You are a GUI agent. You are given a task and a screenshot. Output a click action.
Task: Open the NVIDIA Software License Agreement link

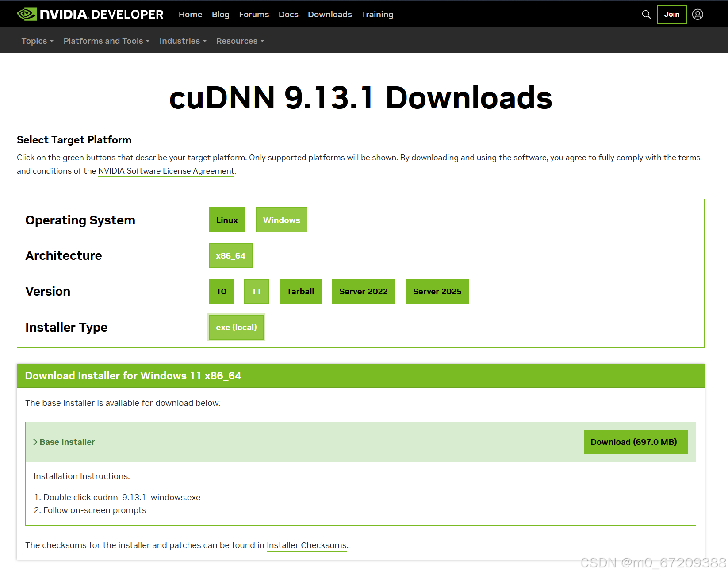(x=166, y=171)
